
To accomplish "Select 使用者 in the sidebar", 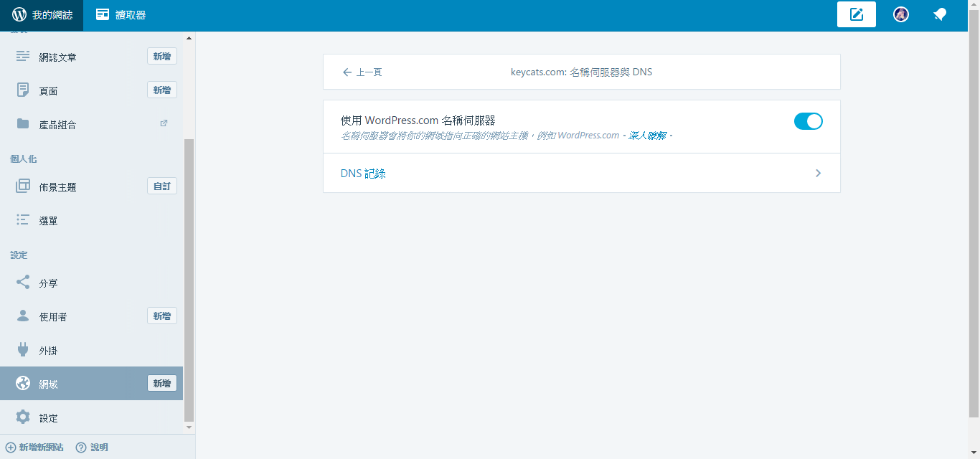I will (x=52, y=317).
